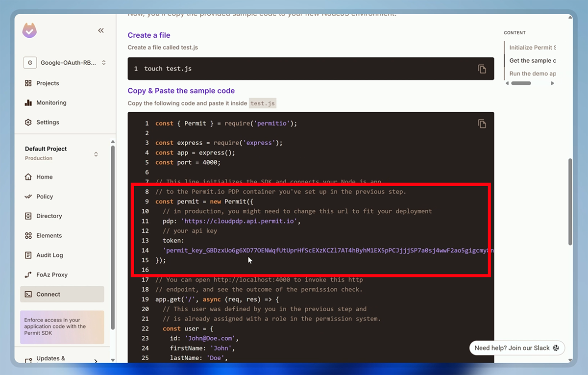Open Monitoring in sidebar
The width and height of the screenshot is (588, 375).
[51, 103]
